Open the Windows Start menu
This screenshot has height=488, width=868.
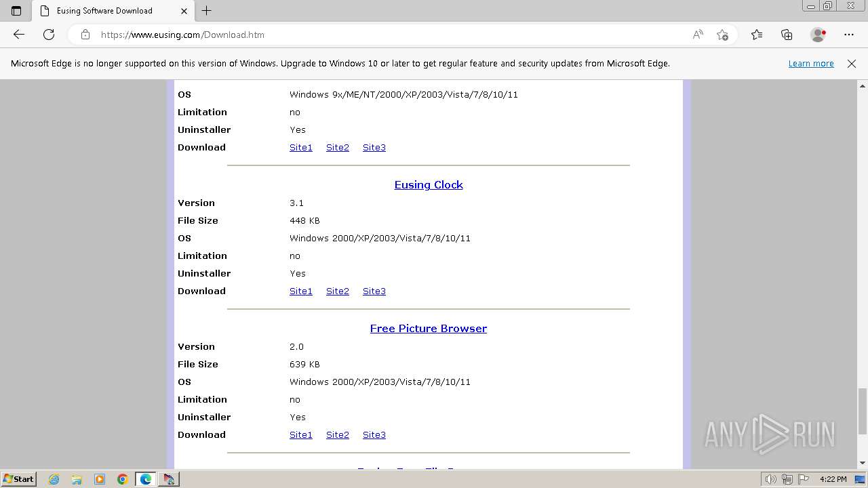18,479
